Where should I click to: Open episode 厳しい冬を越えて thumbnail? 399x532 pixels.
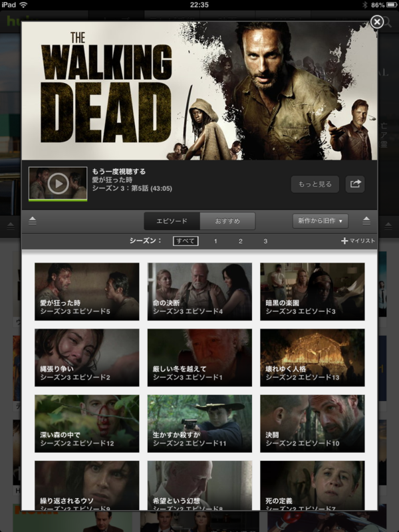click(199, 357)
